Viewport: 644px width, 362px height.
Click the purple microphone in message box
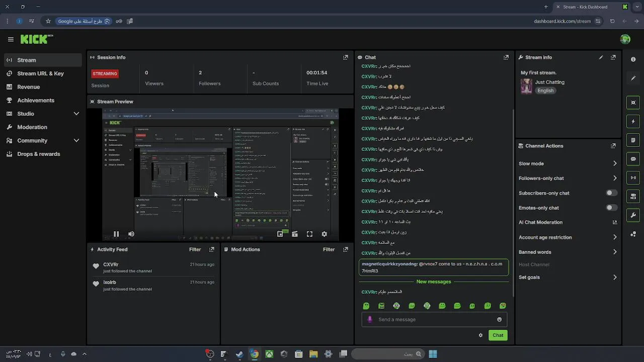pos(370,319)
